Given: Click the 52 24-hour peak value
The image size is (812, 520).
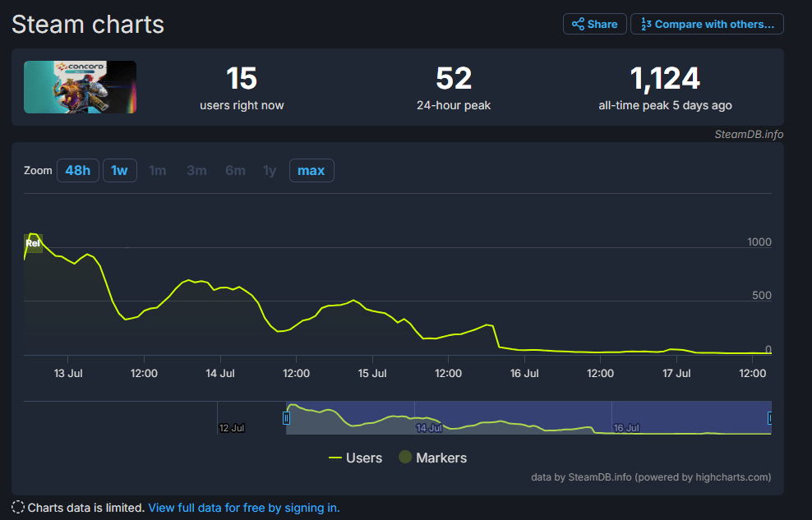Looking at the screenshot, I should [x=454, y=79].
